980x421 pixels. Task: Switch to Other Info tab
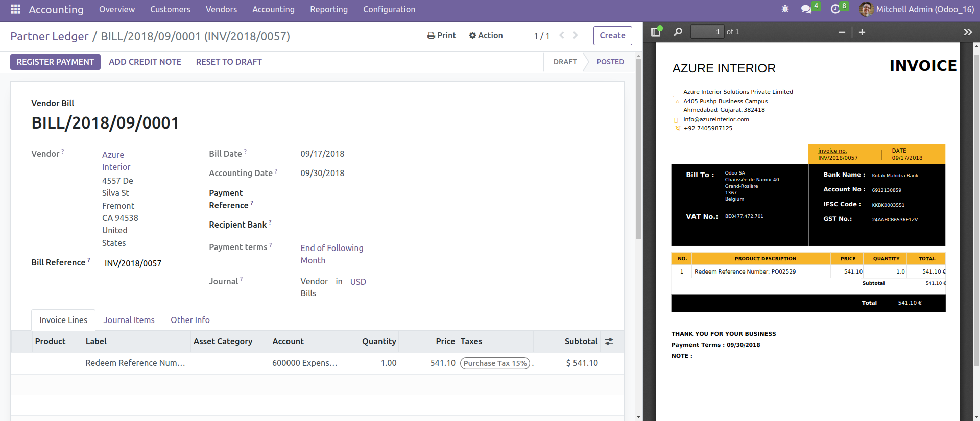(190, 320)
